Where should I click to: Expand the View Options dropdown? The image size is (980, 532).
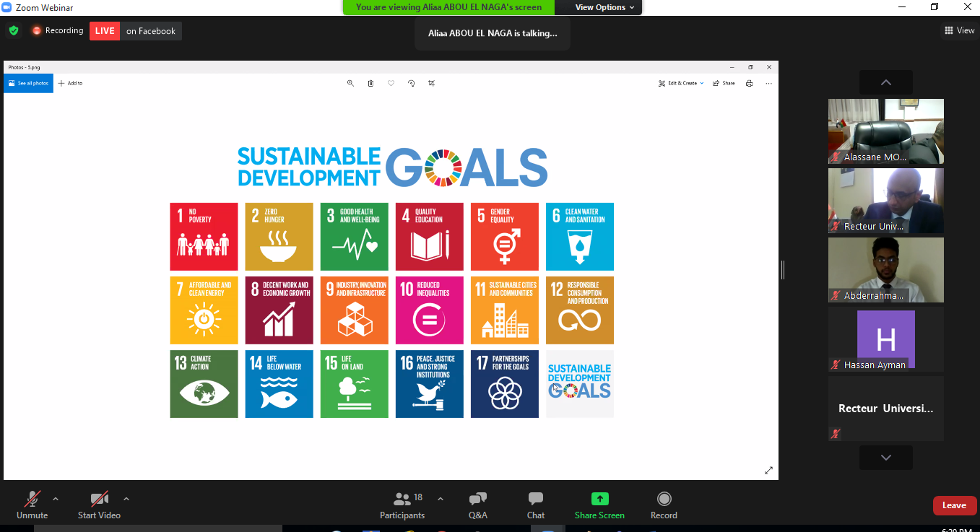(x=604, y=7)
